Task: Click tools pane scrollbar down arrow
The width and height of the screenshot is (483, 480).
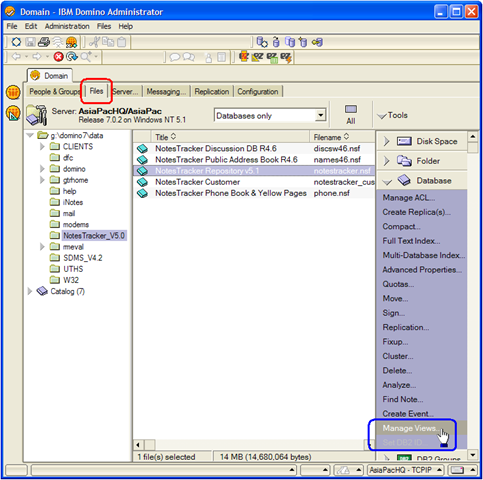Action: pos(473,455)
